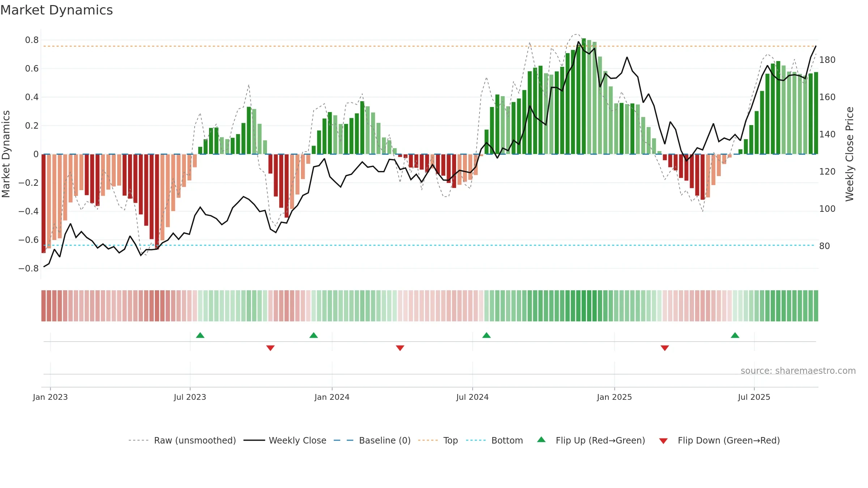Click the green Flip Up legend triangle icon
868x488 pixels.
541,440
